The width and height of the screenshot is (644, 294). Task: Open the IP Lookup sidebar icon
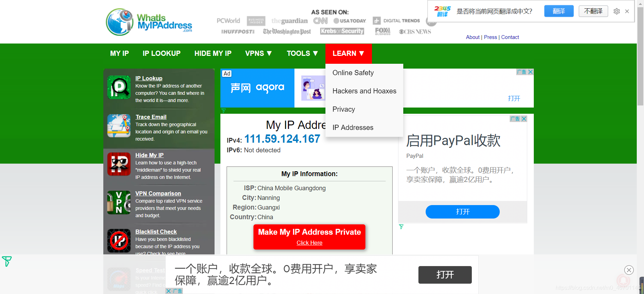pos(119,87)
